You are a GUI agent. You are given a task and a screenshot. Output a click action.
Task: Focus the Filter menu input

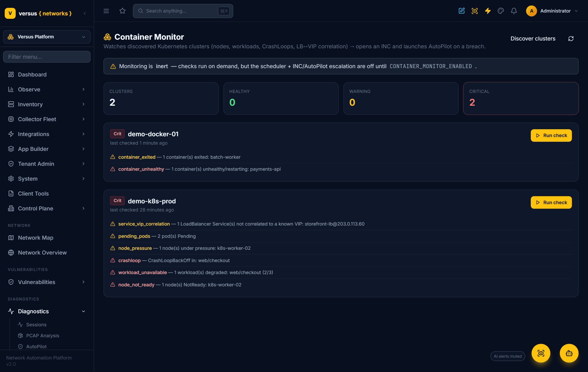(47, 57)
